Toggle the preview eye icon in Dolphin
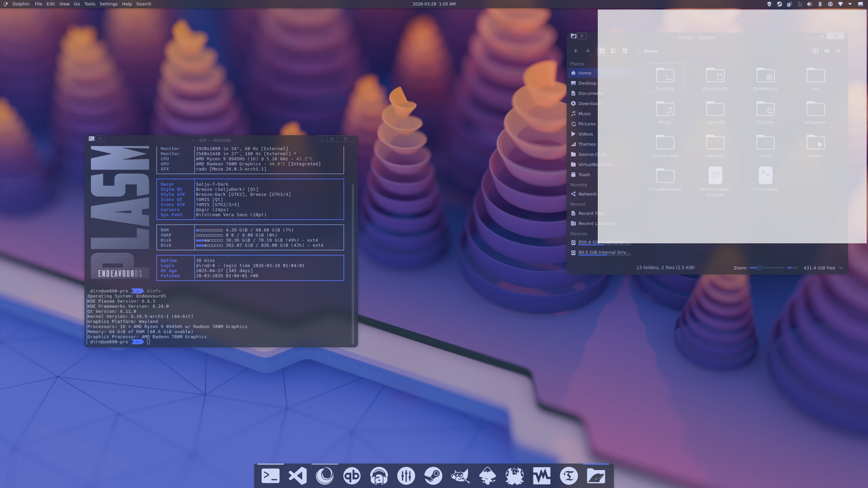868x488 pixels. click(x=827, y=51)
